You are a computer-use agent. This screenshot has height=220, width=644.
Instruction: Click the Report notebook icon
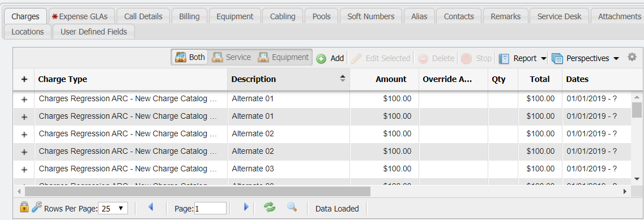coord(504,59)
